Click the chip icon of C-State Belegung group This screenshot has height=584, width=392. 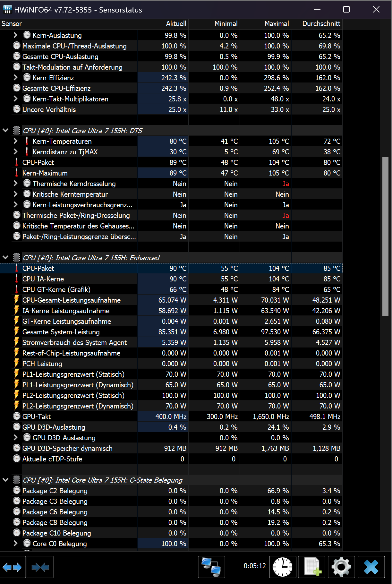17,480
